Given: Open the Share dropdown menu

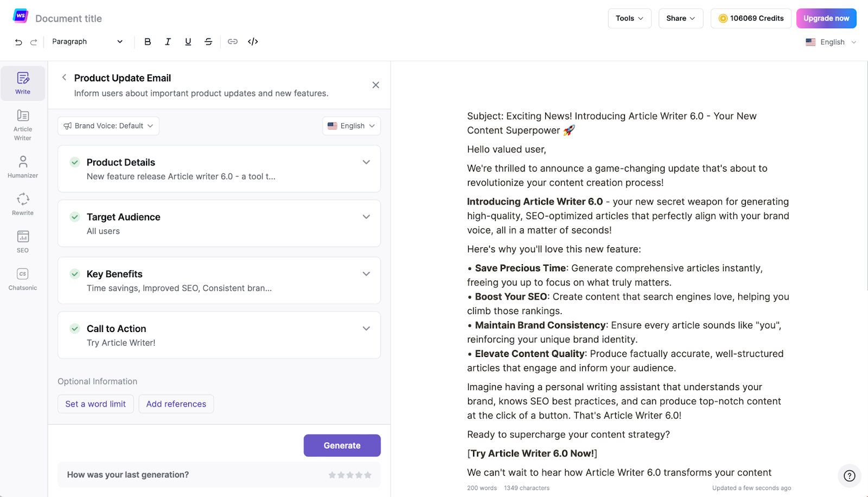Looking at the screenshot, I should 681,18.
